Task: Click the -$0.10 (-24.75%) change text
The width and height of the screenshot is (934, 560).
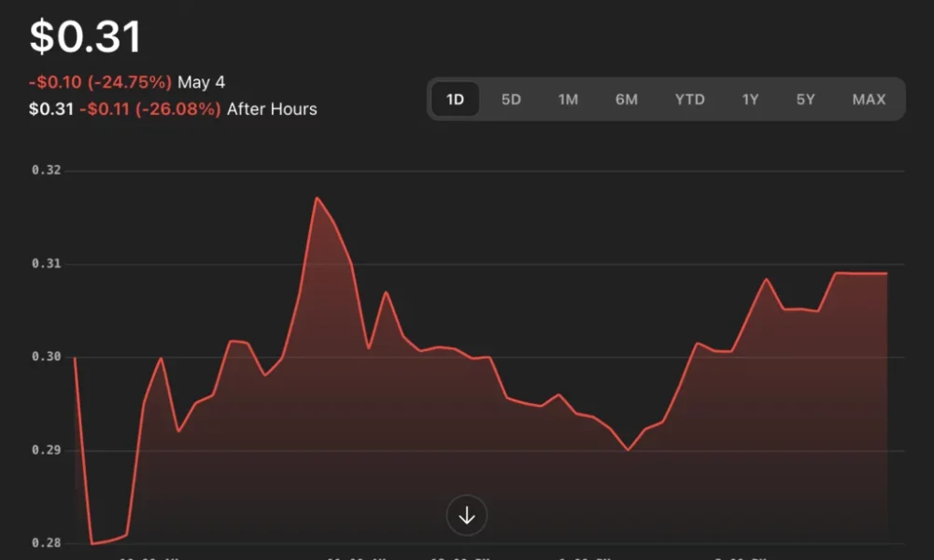Action: (x=100, y=82)
